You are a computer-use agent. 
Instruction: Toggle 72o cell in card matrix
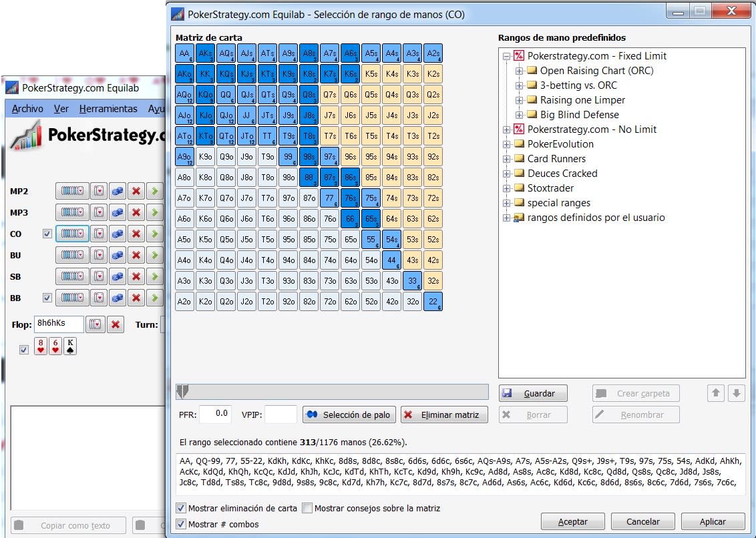(x=330, y=301)
